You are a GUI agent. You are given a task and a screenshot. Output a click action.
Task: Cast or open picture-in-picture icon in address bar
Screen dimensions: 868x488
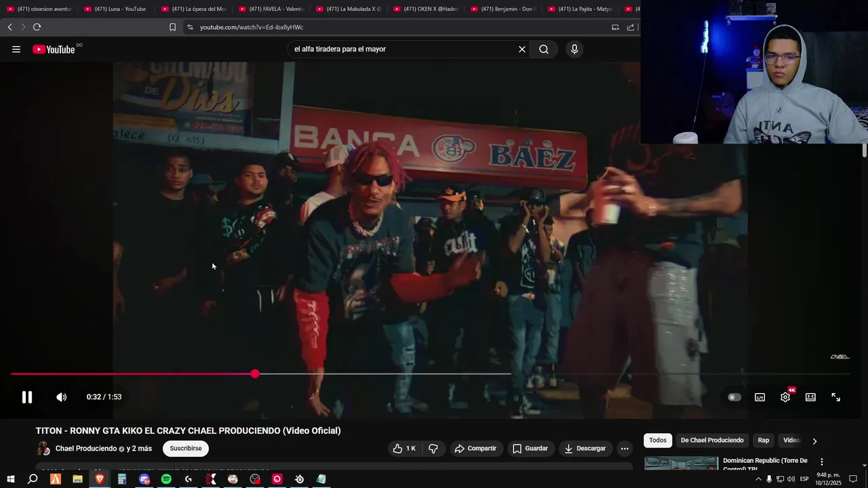click(615, 27)
